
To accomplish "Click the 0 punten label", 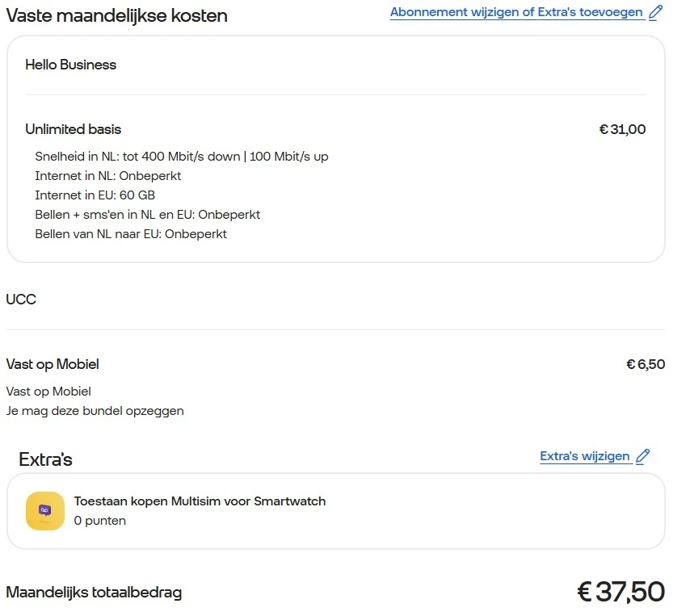I will (100, 521).
